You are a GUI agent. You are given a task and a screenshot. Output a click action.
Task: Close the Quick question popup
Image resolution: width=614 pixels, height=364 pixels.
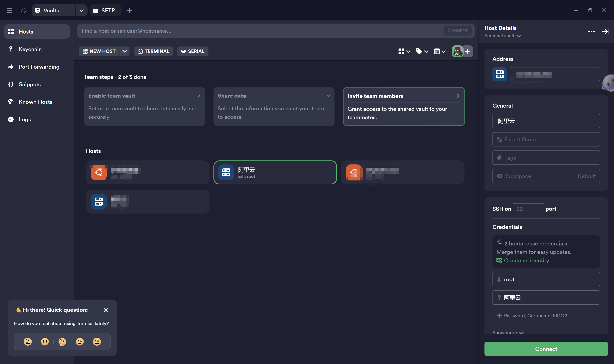[106, 310]
